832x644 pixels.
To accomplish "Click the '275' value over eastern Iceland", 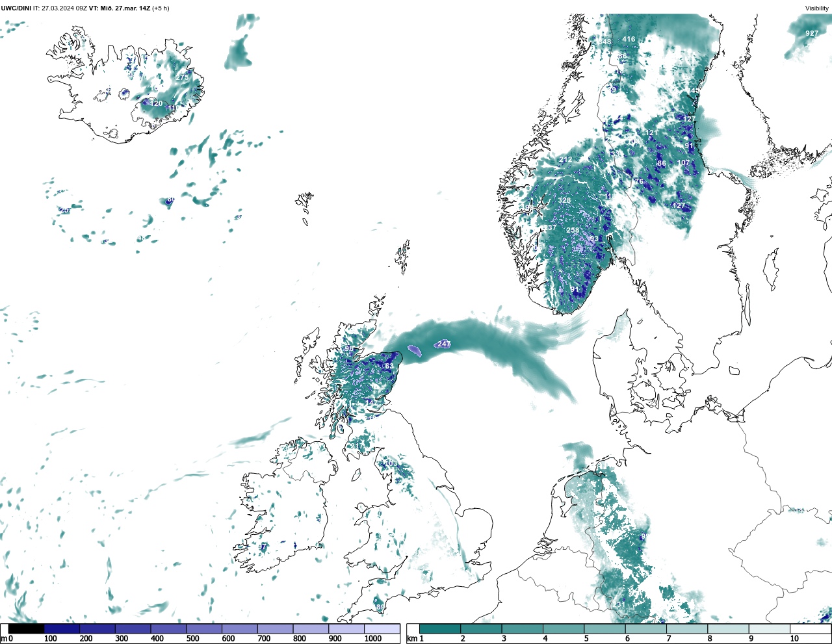I will (182, 77).
